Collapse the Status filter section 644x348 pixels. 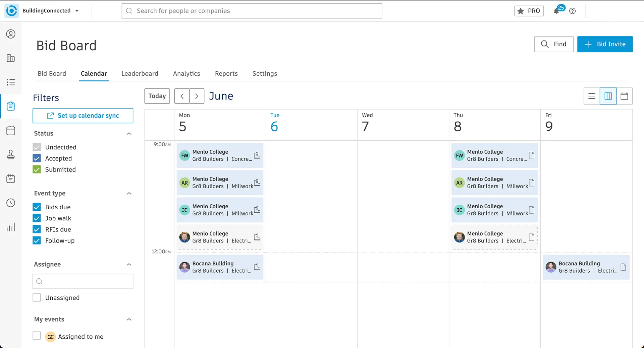click(129, 134)
